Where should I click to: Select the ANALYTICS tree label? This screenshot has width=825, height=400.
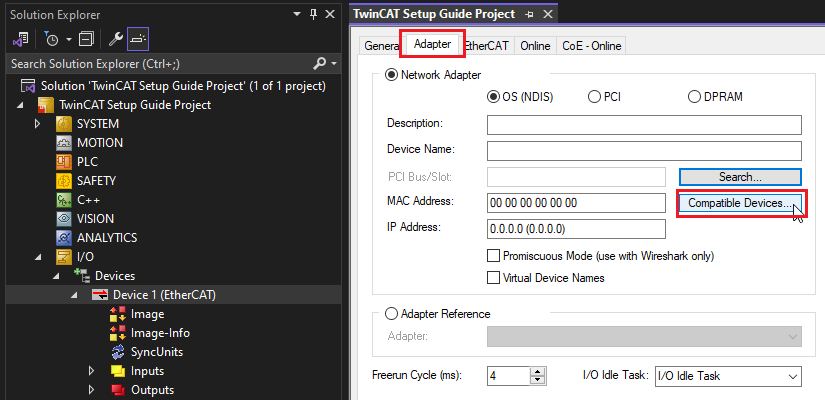coord(107,238)
